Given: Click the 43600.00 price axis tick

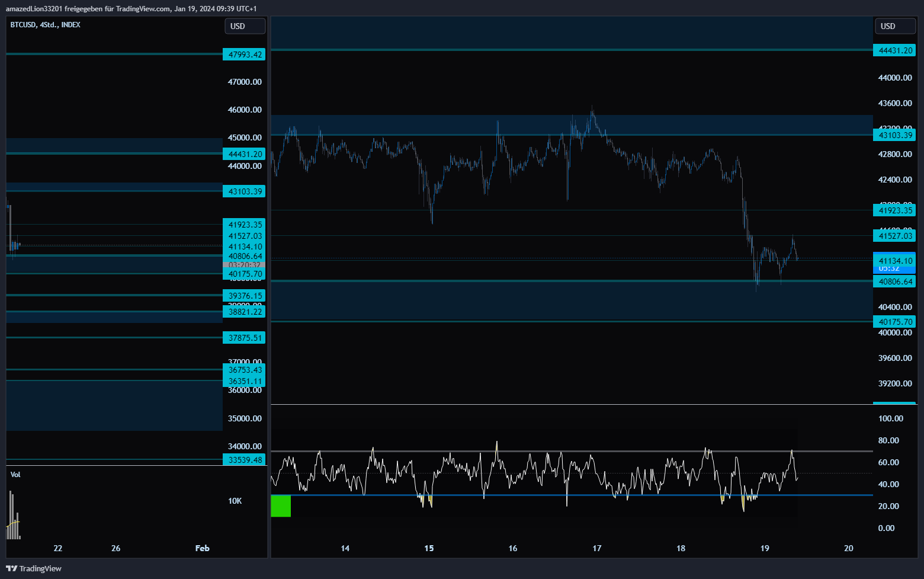Looking at the screenshot, I should coord(895,103).
